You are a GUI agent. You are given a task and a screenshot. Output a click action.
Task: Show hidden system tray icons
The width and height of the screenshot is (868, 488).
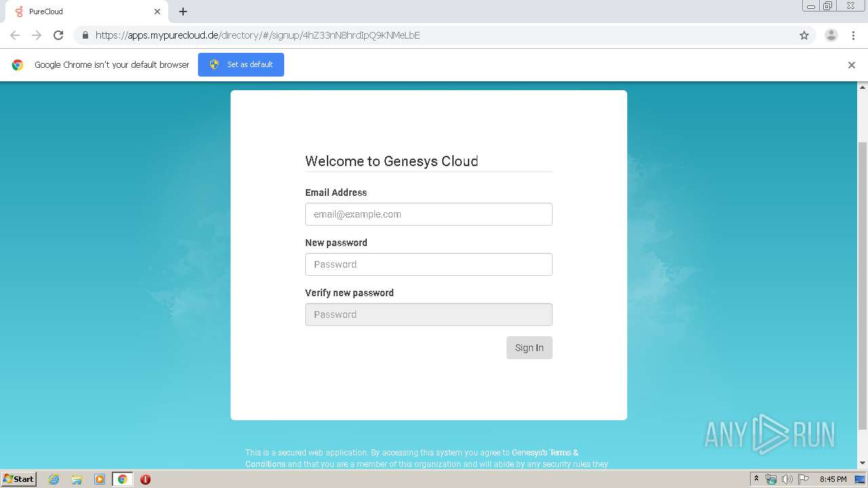(756, 479)
